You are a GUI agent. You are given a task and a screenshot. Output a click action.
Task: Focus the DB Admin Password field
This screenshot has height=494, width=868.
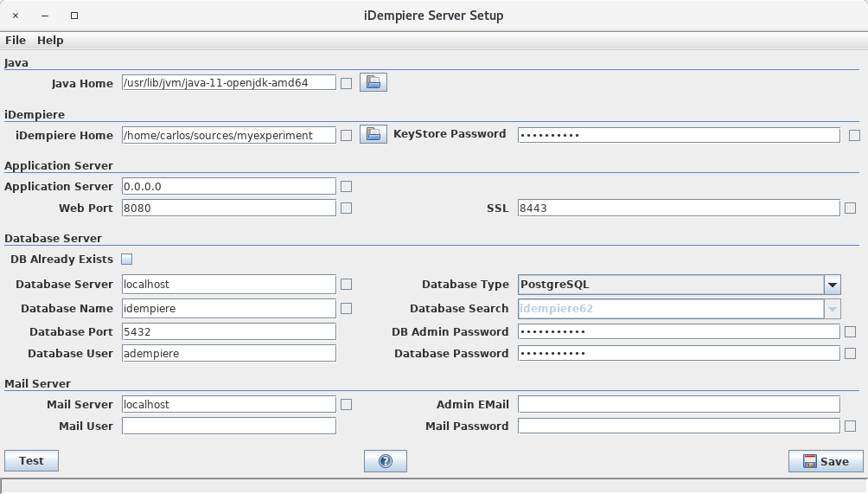point(679,331)
